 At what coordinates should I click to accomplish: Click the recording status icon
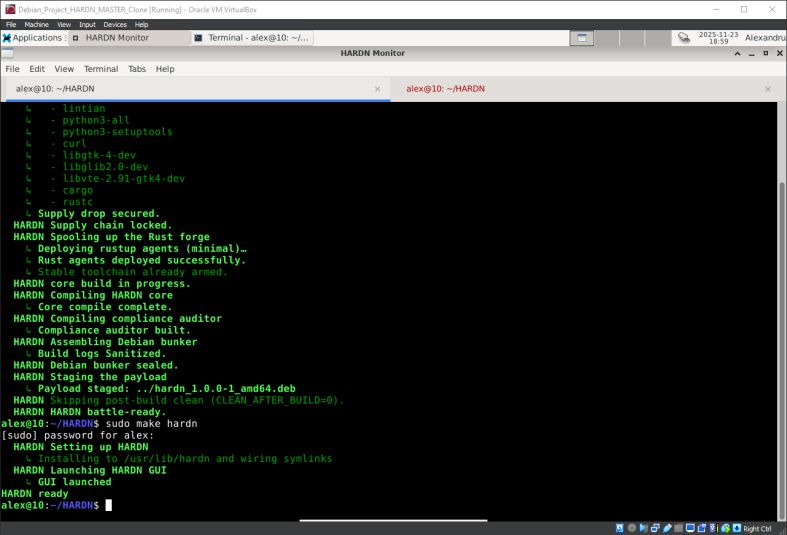(702, 528)
